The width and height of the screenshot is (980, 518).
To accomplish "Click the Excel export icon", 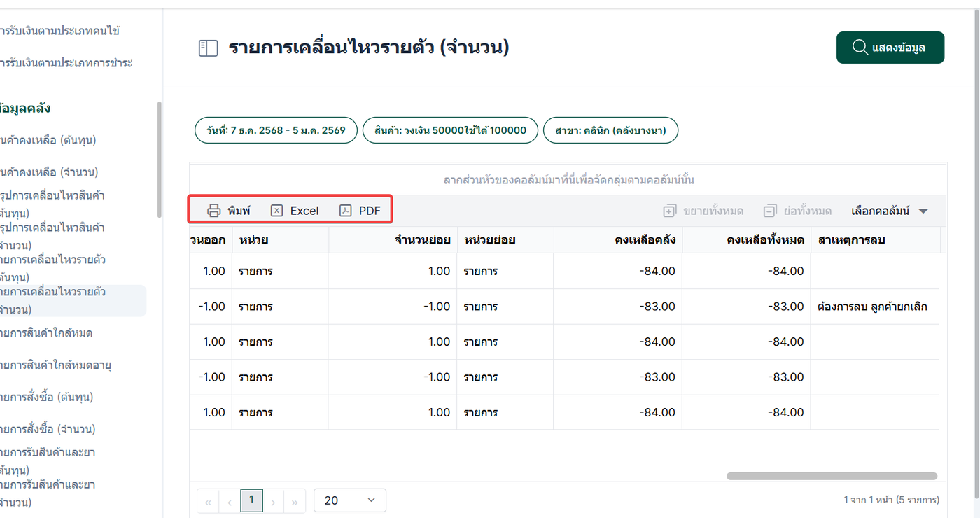I will (277, 211).
